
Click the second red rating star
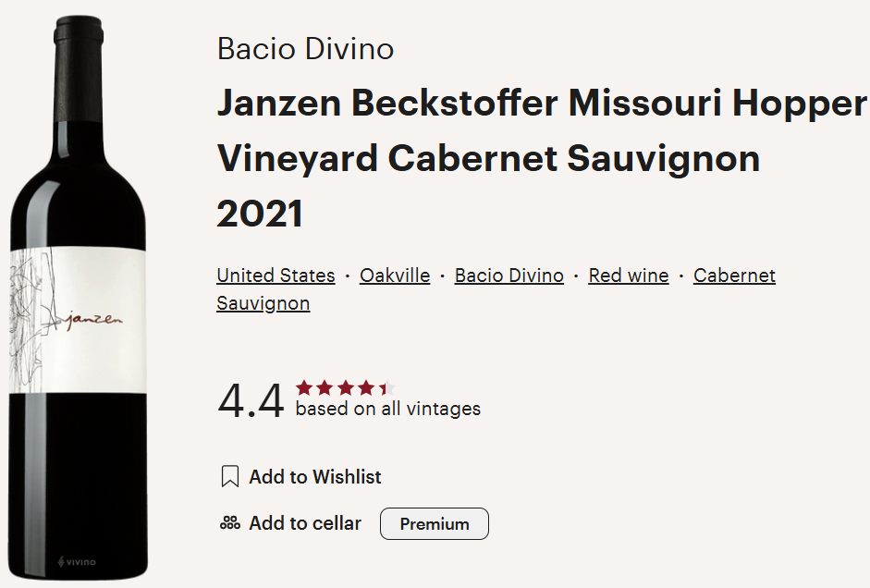pos(325,387)
